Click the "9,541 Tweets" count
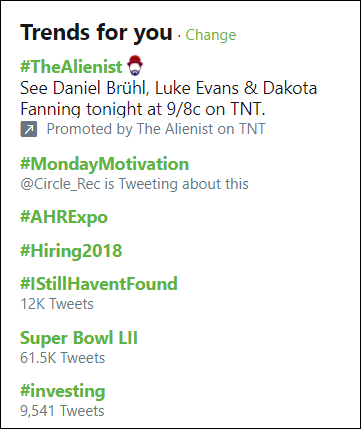The height and width of the screenshot is (429, 361). coord(62,411)
